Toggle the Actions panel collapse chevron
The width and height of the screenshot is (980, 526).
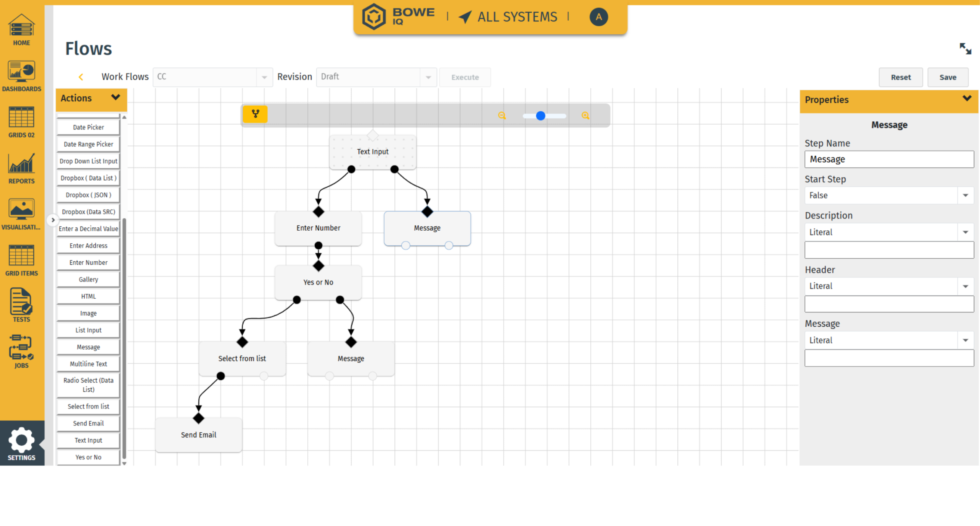click(x=116, y=98)
